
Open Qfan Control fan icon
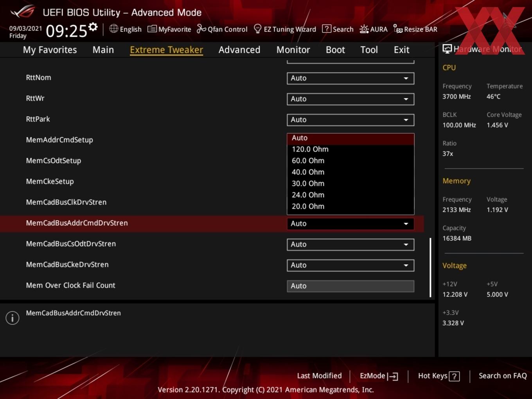coord(201,29)
